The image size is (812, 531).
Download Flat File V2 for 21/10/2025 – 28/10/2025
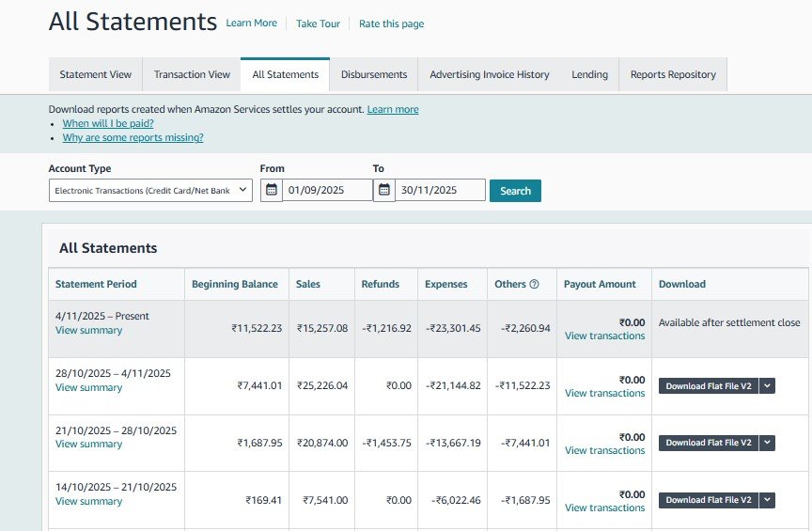[x=709, y=443]
